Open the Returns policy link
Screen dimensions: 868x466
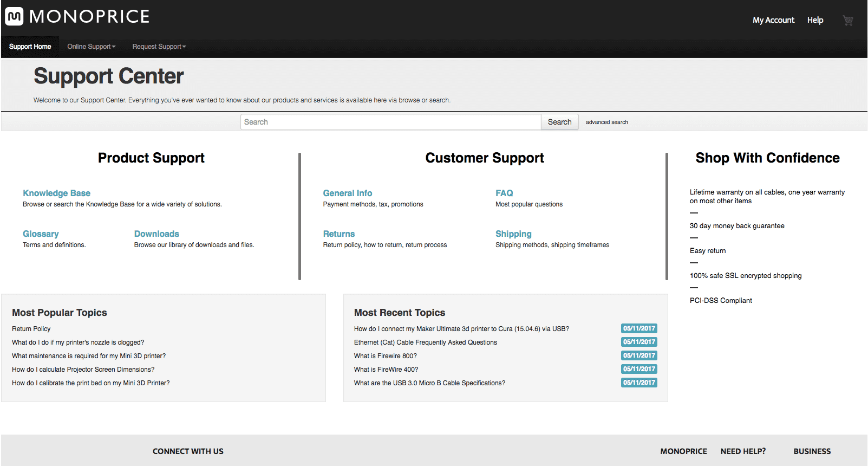pyautogui.click(x=339, y=234)
